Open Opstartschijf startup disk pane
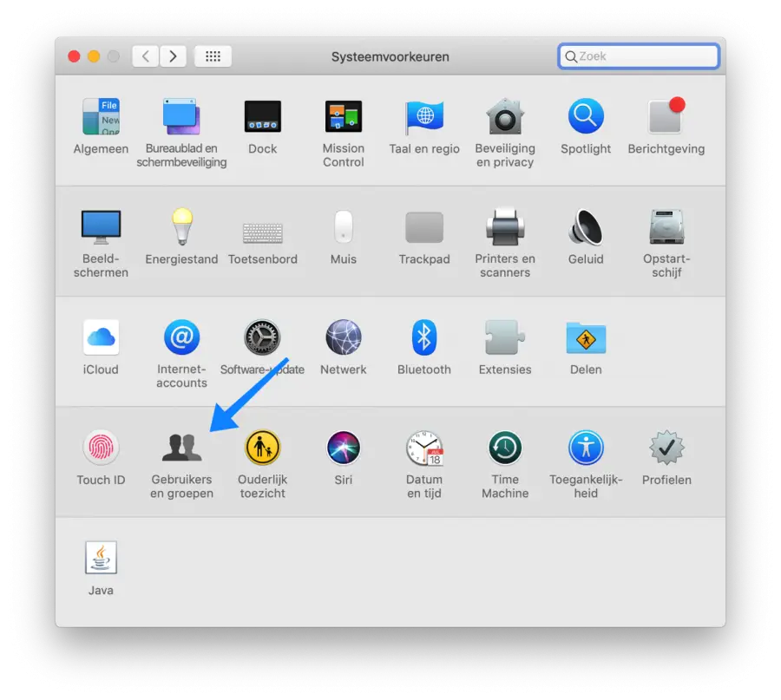This screenshot has width=781, height=700. coord(666,227)
